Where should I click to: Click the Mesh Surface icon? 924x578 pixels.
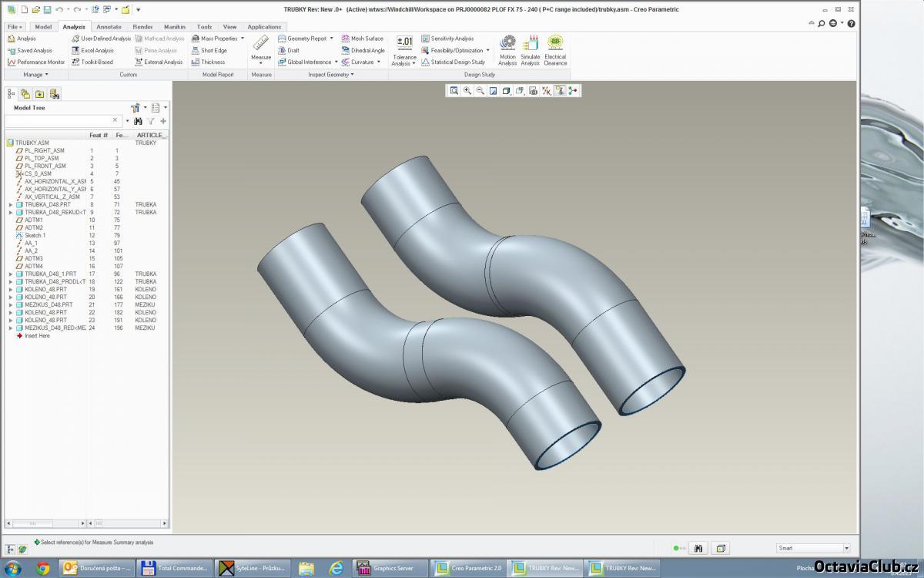[346, 39]
